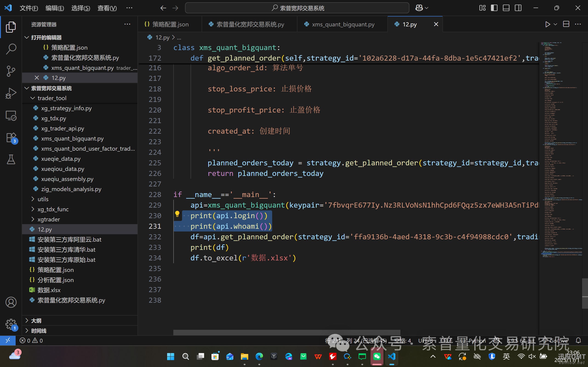Open the Extensions view icon
Viewport: 588px width, 367px height.
[11, 138]
